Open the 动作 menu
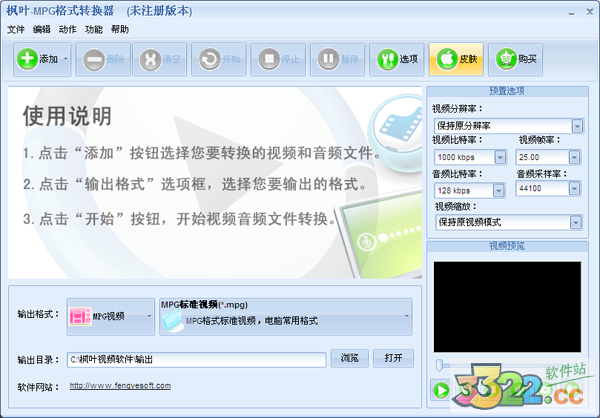600x418 pixels. [x=68, y=29]
